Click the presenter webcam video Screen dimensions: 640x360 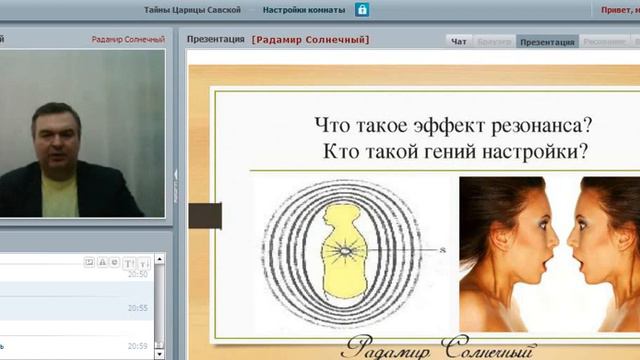click(82, 133)
